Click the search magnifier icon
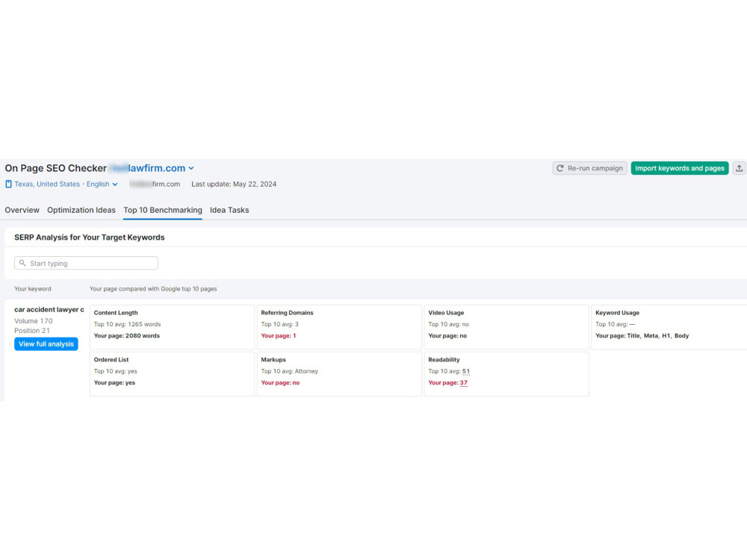 point(22,263)
